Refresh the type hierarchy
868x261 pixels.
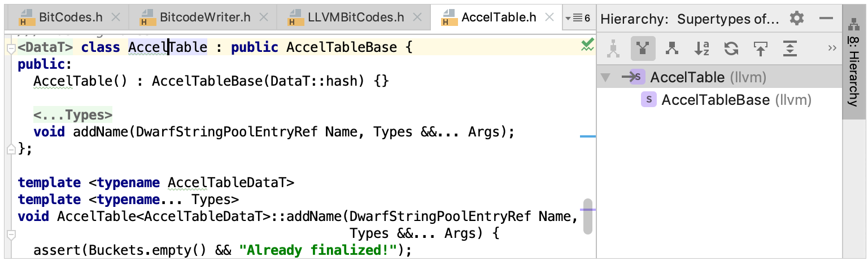click(731, 49)
